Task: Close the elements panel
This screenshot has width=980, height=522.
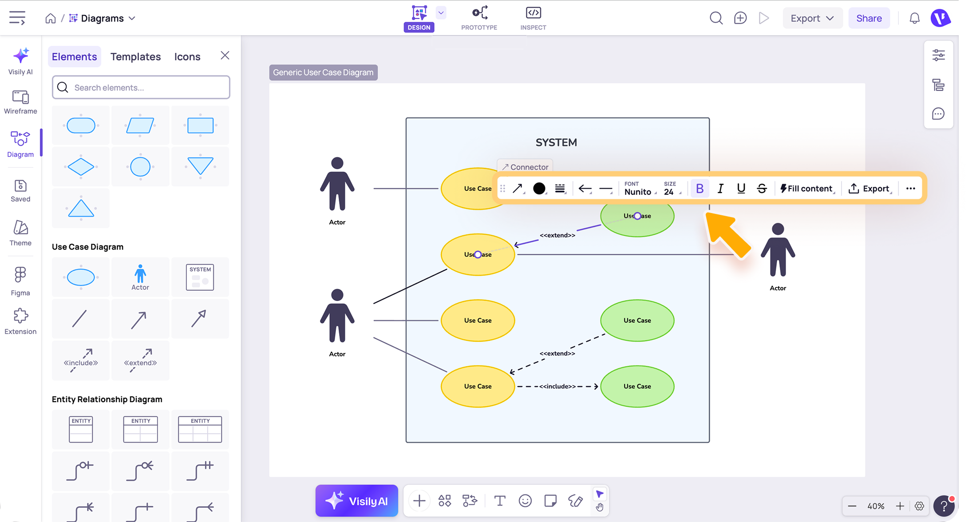Action: (225, 55)
